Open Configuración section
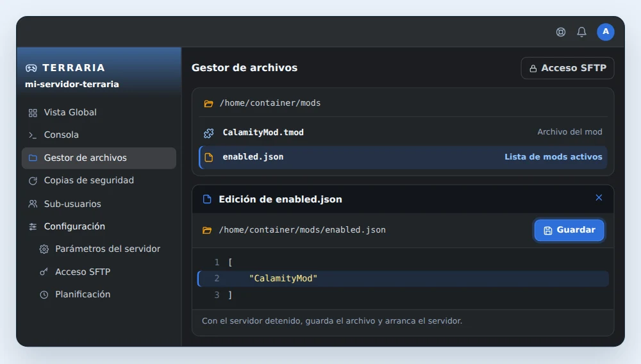The image size is (641, 364). coord(99,226)
